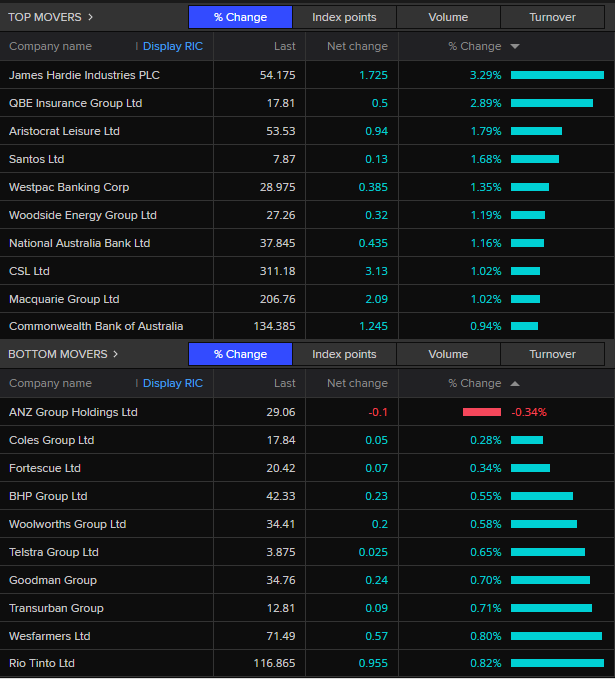Switch Bottom Movers to Index points tab
Image resolution: width=615 pixels, height=679 pixels.
[x=344, y=354]
